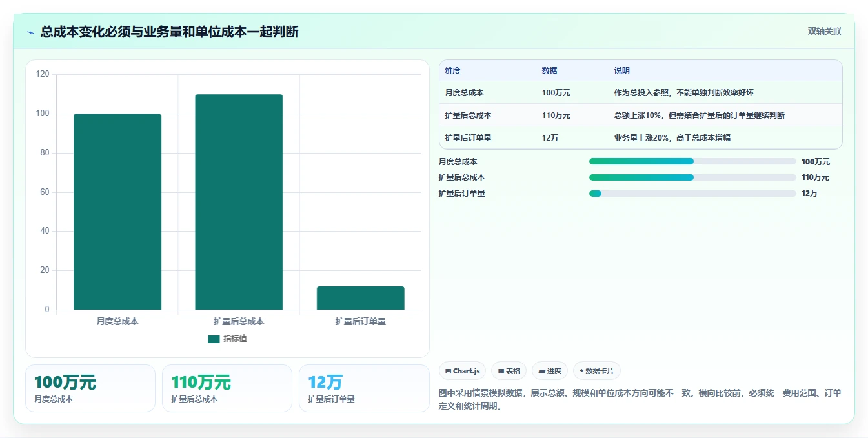The width and height of the screenshot is (868, 438).
Task: Click the 进度 tag chip
Action: click(x=550, y=371)
